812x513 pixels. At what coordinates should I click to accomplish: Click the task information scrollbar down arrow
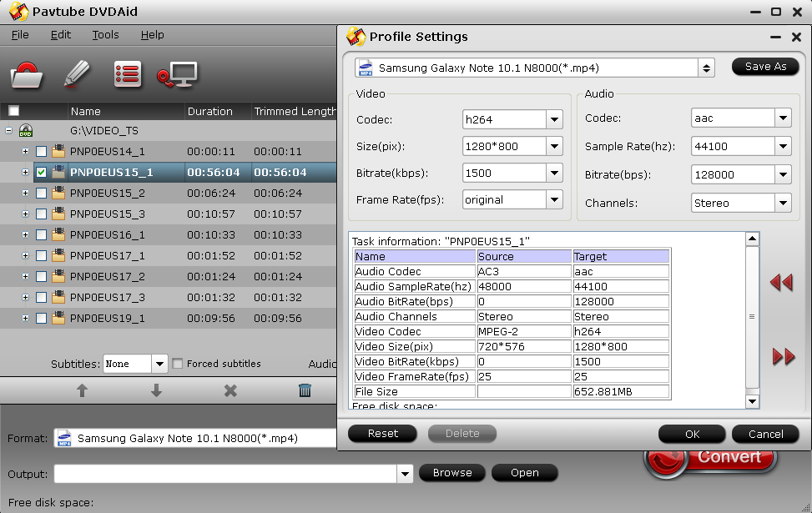[x=752, y=401]
